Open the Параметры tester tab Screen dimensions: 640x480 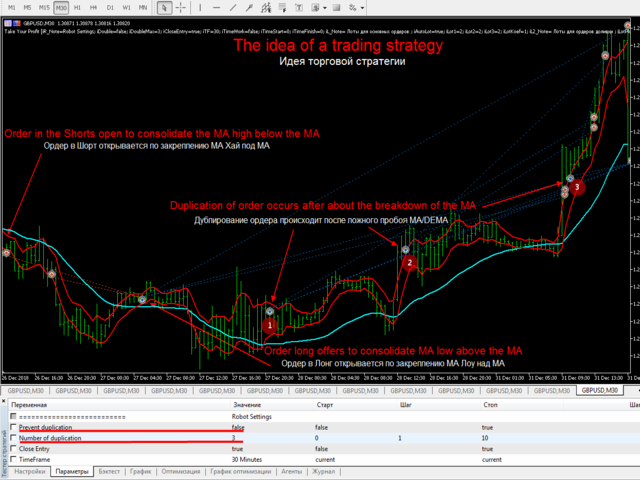[x=72, y=471]
